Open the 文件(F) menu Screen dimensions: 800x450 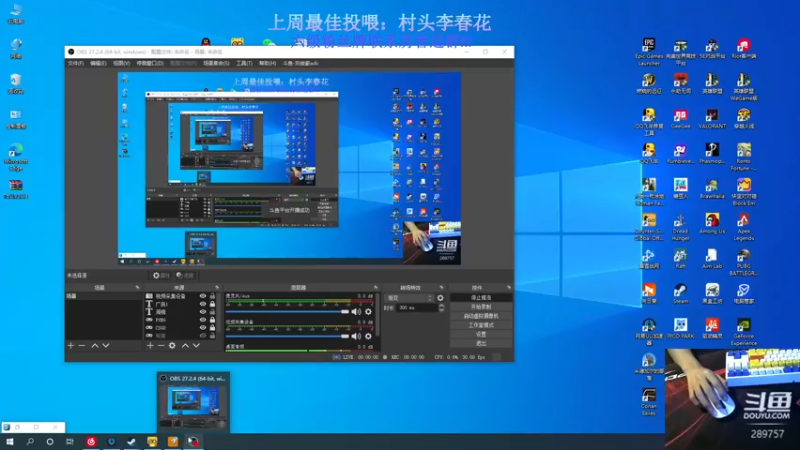tap(76, 63)
